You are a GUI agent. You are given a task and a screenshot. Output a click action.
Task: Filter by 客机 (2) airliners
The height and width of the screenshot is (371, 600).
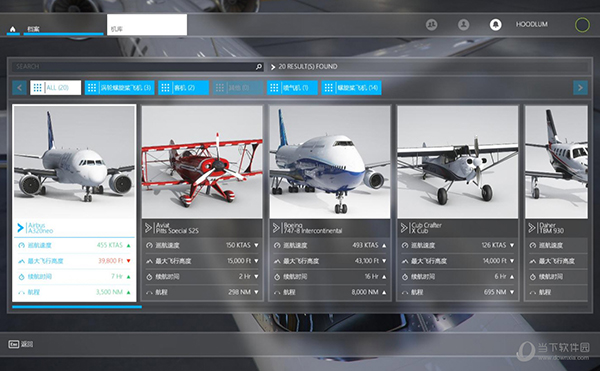(x=183, y=88)
